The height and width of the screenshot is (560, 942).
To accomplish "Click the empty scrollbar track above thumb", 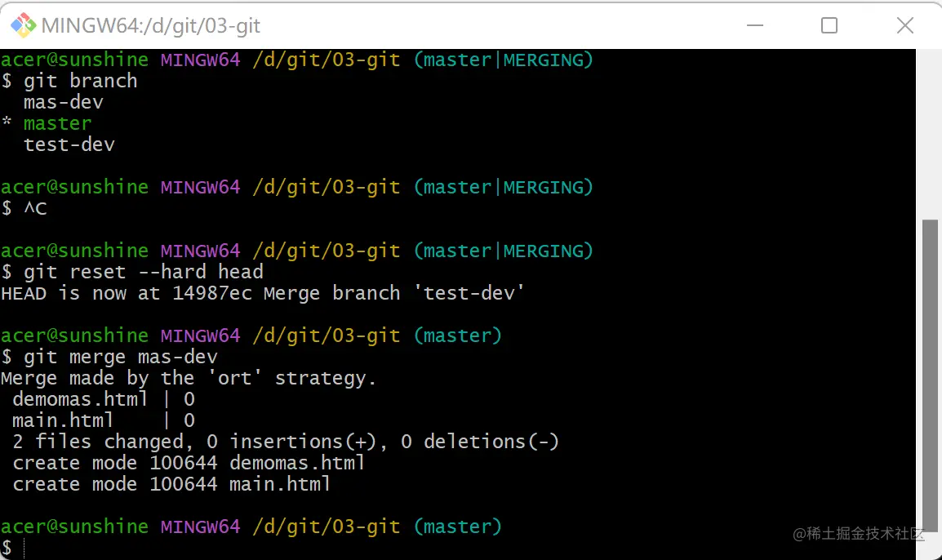I will click(930, 135).
